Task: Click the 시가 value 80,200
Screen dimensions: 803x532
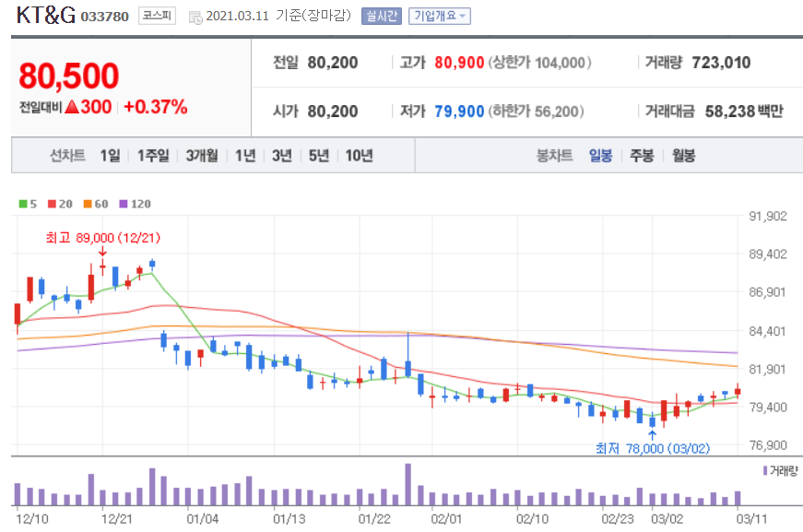Action: (333, 112)
